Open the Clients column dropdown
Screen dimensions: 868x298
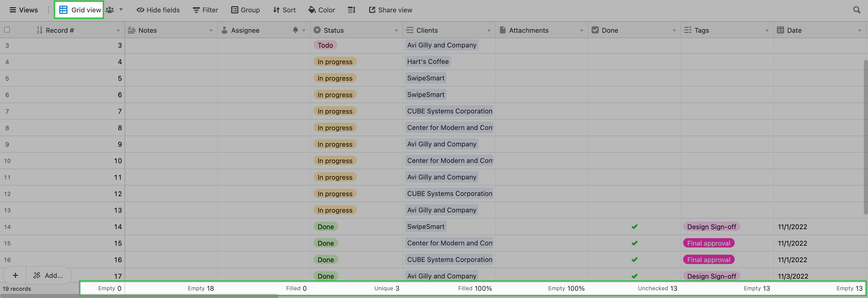click(489, 30)
